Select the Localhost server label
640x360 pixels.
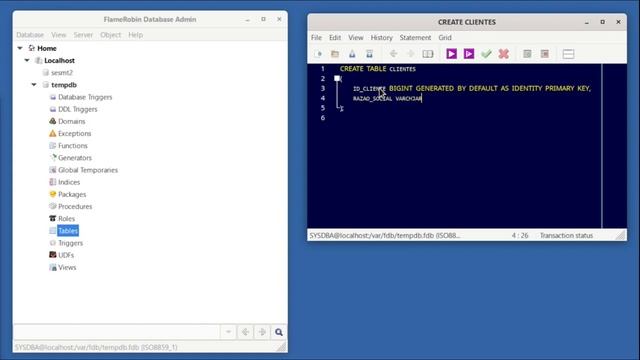(59, 60)
